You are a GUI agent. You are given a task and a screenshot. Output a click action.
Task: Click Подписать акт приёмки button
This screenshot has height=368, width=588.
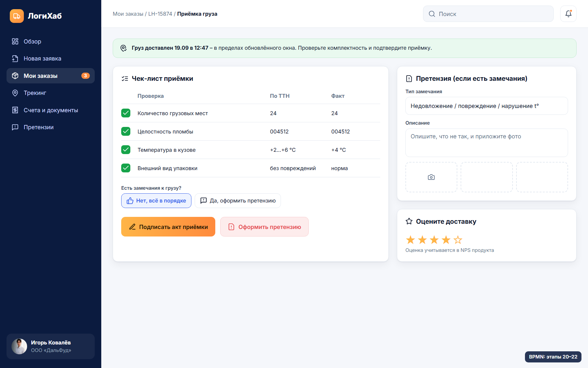tap(168, 227)
